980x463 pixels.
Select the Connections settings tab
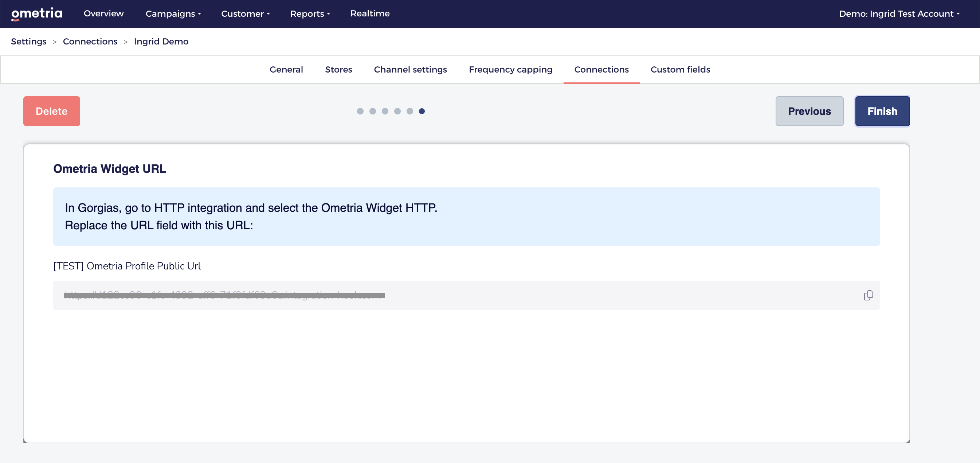pyautogui.click(x=601, y=69)
